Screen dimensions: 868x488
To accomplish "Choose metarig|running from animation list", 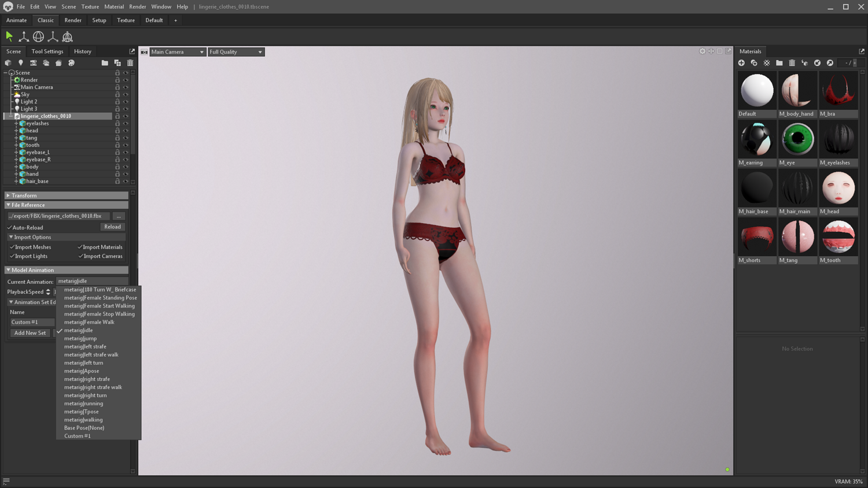I will point(84,404).
